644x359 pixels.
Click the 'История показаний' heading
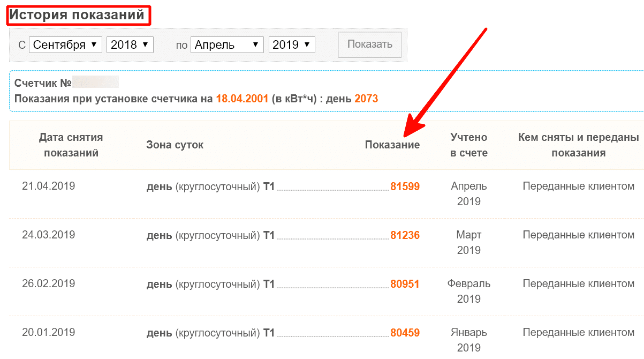(x=78, y=15)
